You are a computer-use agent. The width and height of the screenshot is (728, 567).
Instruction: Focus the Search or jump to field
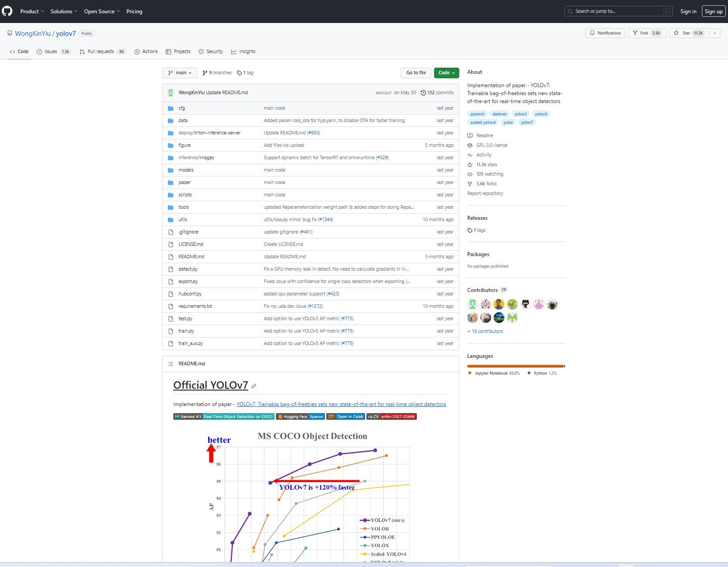pos(618,11)
